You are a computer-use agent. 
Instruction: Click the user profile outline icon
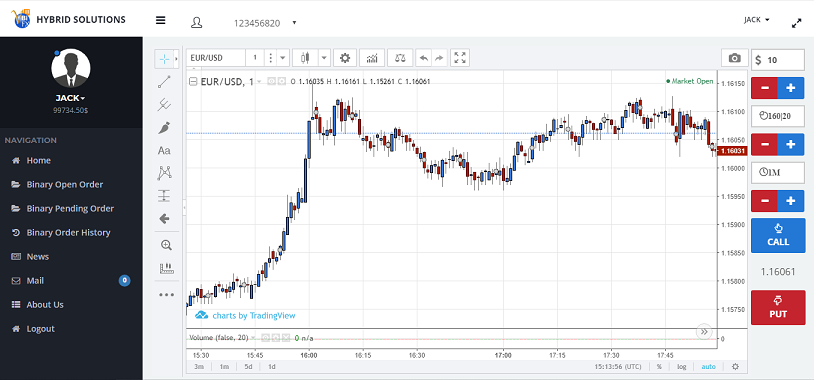tap(197, 22)
